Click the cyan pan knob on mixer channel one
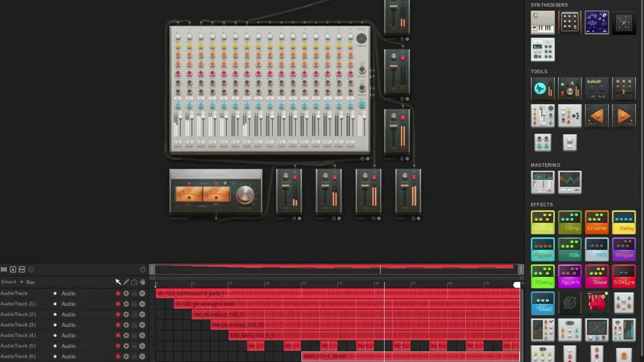This screenshot has width=644, height=362. click(178, 106)
